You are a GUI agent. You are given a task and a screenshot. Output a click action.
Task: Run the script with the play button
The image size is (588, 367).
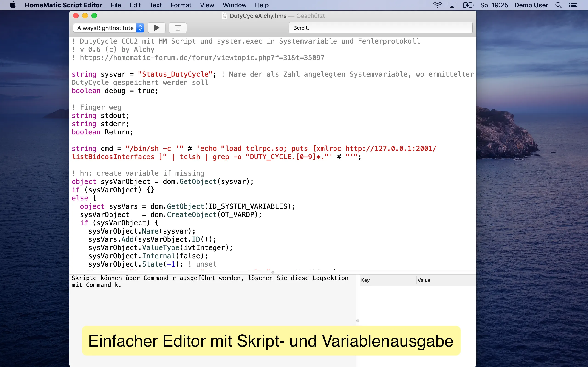(x=157, y=28)
